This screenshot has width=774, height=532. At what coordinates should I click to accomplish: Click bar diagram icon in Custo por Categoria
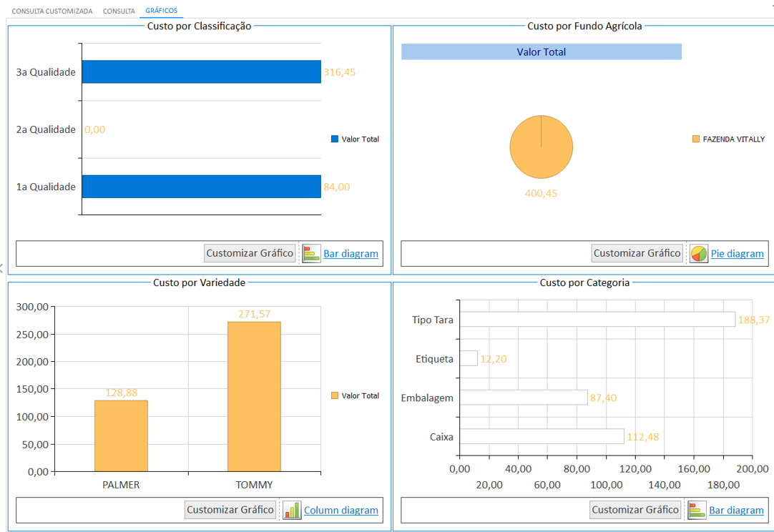click(697, 511)
